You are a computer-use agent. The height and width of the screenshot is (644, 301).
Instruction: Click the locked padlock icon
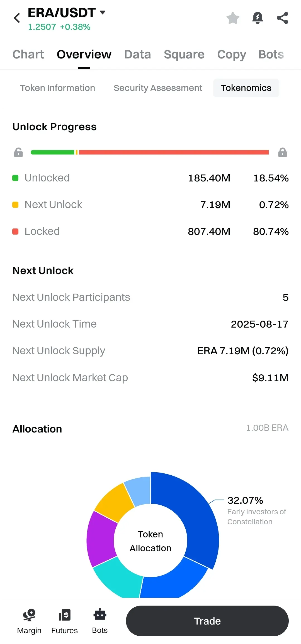coord(283,152)
